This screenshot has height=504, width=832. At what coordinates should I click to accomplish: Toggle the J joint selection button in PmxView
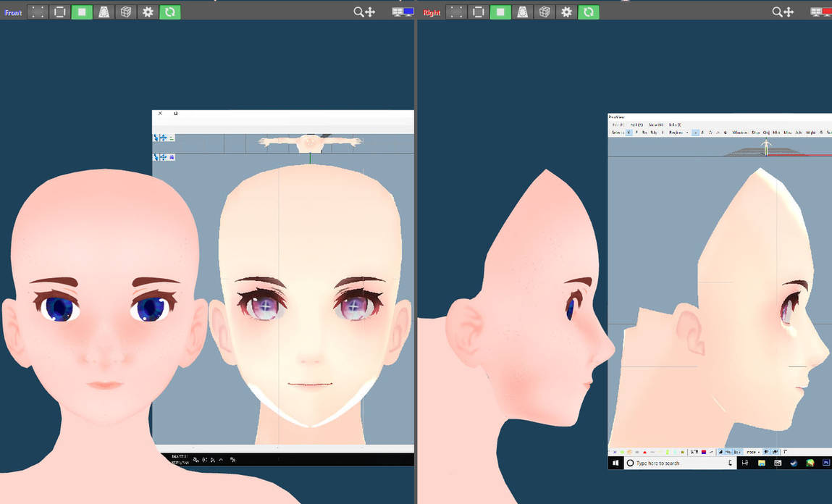click(663, 133)
